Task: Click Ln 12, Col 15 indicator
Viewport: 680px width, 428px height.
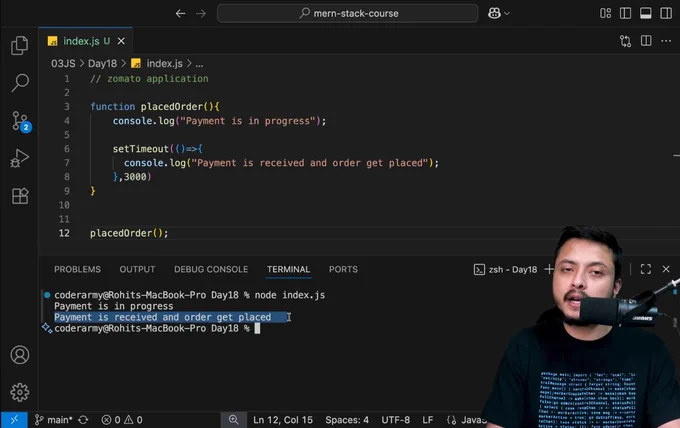Action: click(x=283, y=420)
